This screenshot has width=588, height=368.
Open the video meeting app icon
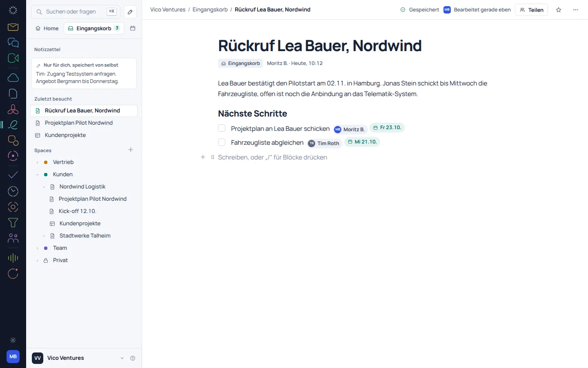click(x=13, y=58)
